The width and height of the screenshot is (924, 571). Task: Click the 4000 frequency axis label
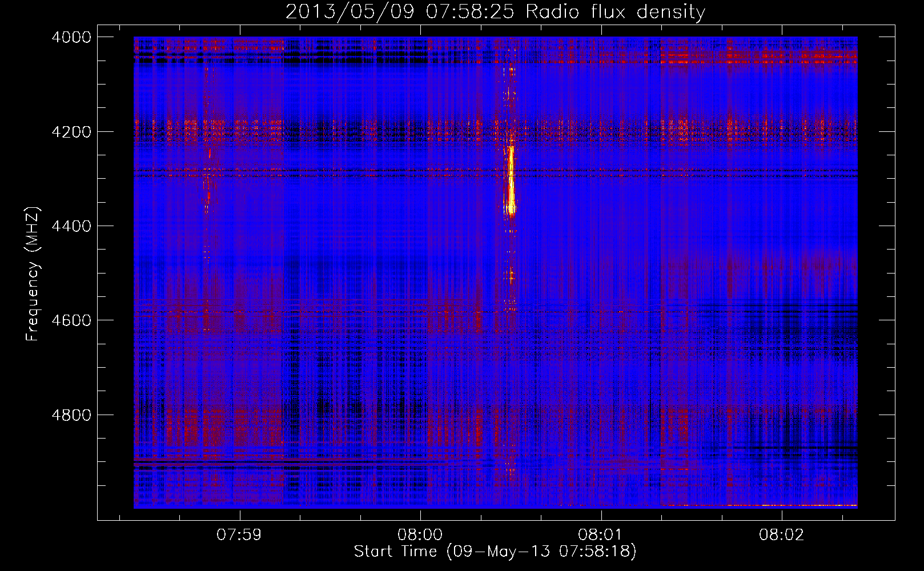(71, 37)
